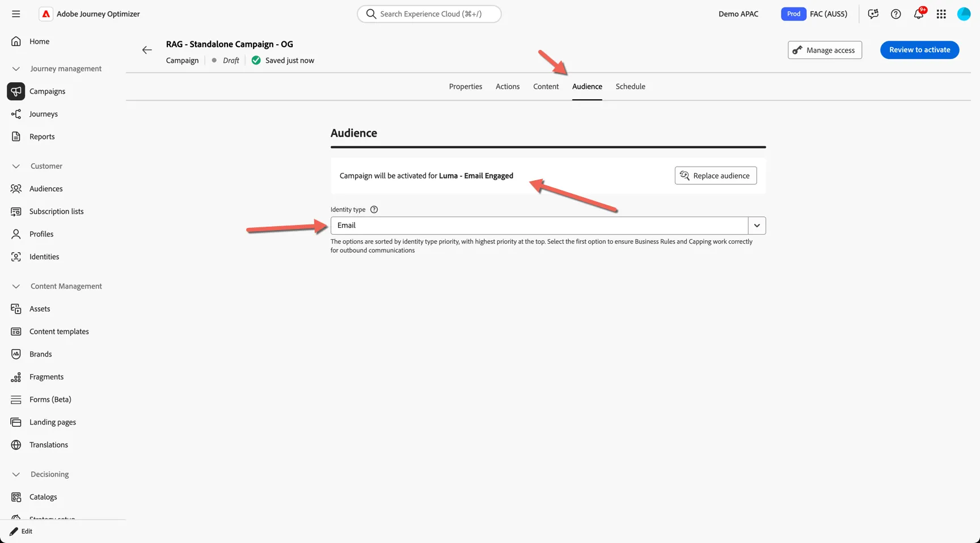This screenshot has height=543, width=980.
Task: Open Content templates icon
Action: 16,332
